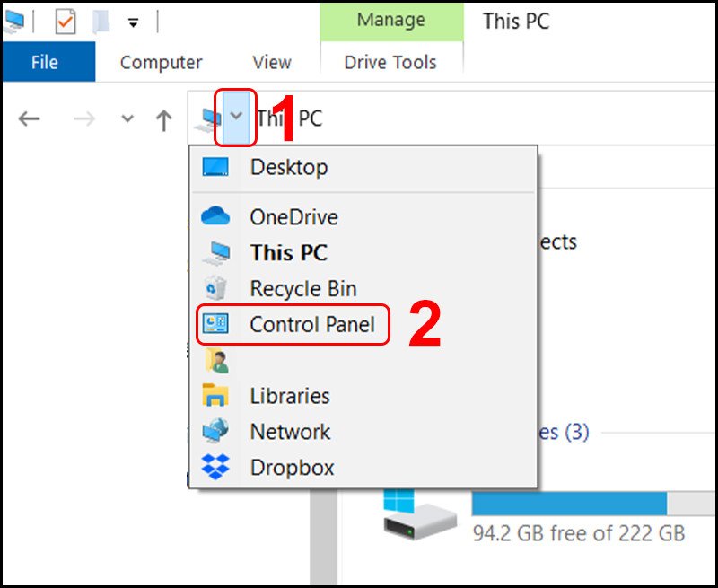Viewport: 718px width, 588px height.
Task: Switch to the View ribbon tab
Action: point(271,62)
